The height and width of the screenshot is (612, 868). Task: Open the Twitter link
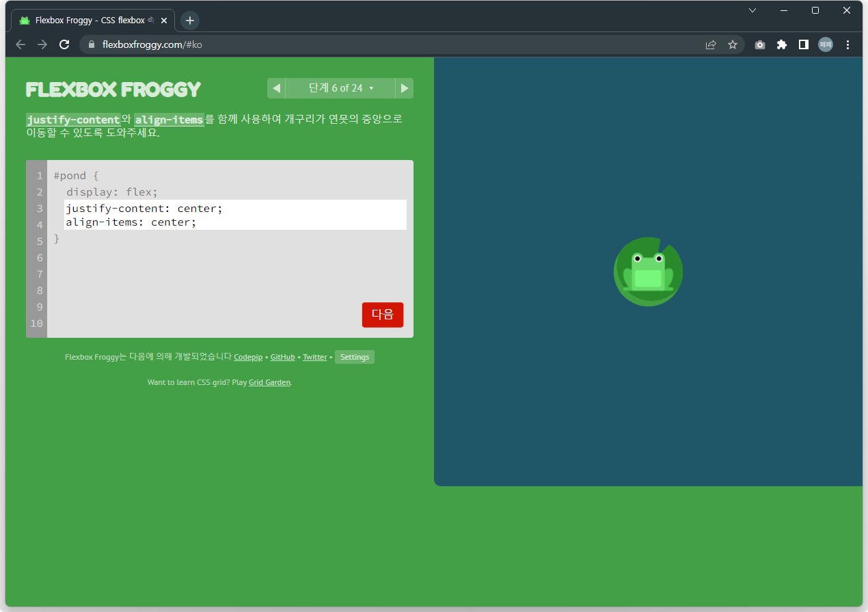point(315,357)
